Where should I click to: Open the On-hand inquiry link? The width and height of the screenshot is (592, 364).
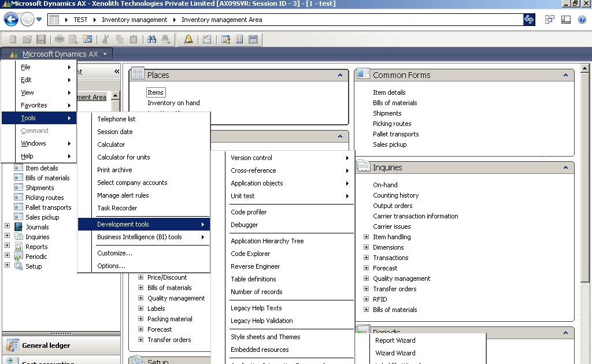(x=384, y=185)
